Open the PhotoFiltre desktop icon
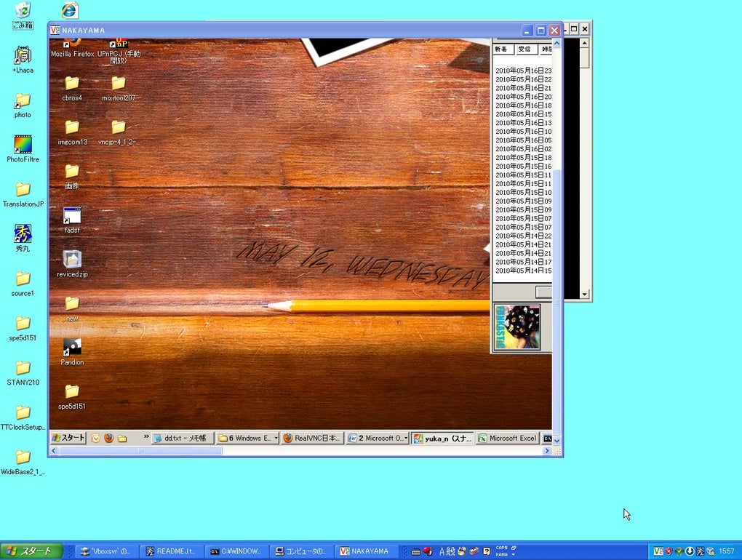The image size is (742, 560). click(x=23, y=145)
